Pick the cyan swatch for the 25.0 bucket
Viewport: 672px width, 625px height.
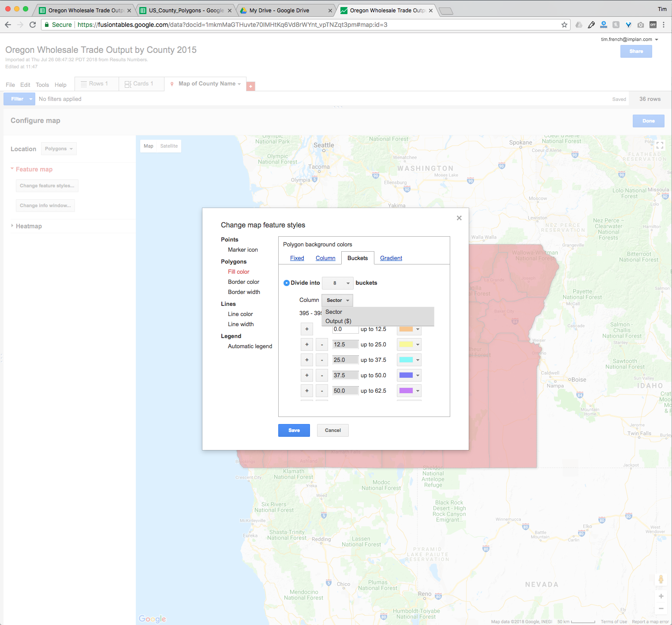pos(406,360)
